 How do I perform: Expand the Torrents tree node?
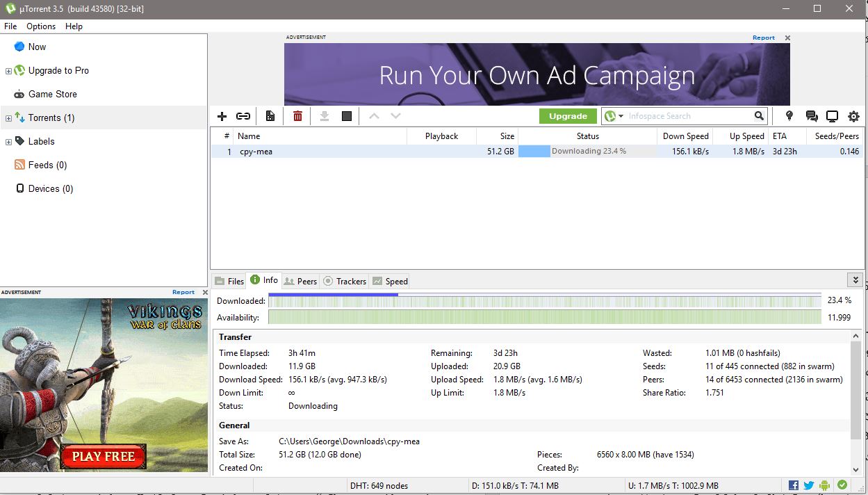(8, 118)
